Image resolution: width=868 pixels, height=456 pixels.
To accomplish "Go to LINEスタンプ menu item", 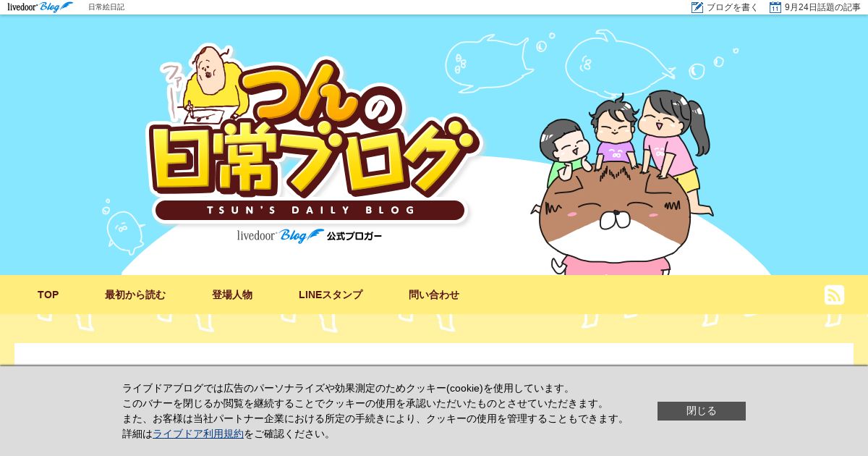I will [331, 295].
